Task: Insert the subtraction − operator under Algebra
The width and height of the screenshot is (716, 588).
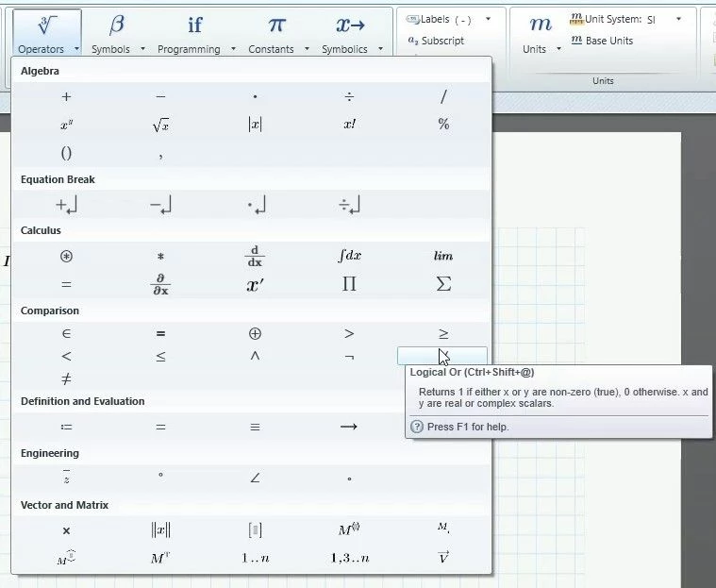Action: 160,96
